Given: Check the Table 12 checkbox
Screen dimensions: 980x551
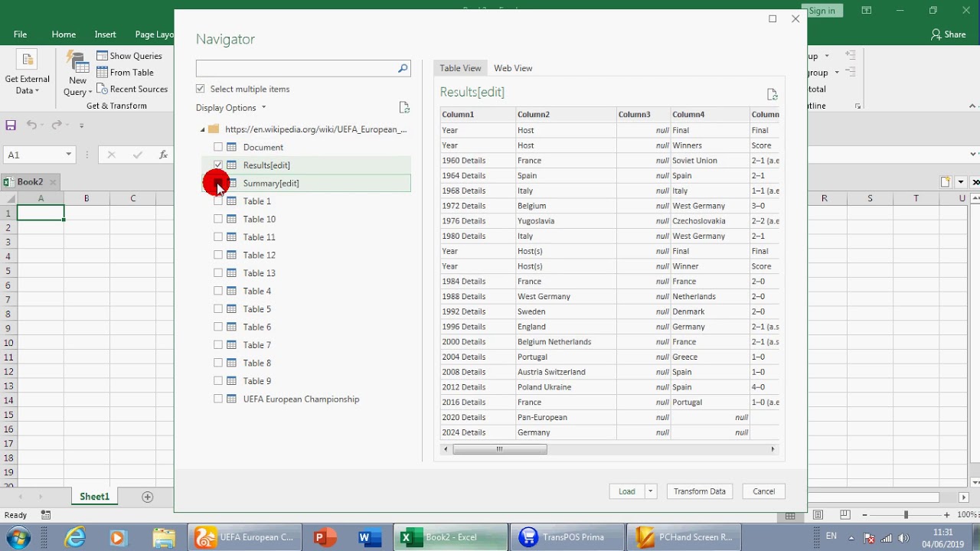Looking at the screenshot, I should point(218,255).
